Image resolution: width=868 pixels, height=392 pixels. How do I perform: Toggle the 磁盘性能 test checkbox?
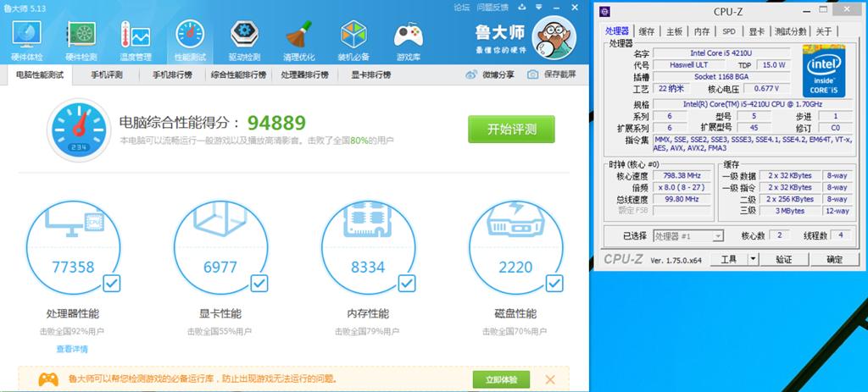[554, 284]
